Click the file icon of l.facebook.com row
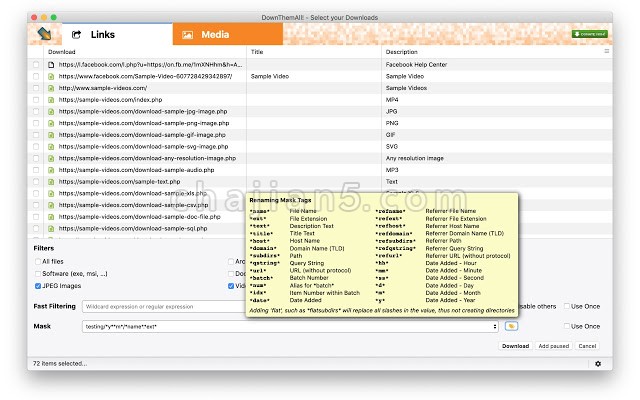Screen dimensions: 640x400 (x=51, y=64)
